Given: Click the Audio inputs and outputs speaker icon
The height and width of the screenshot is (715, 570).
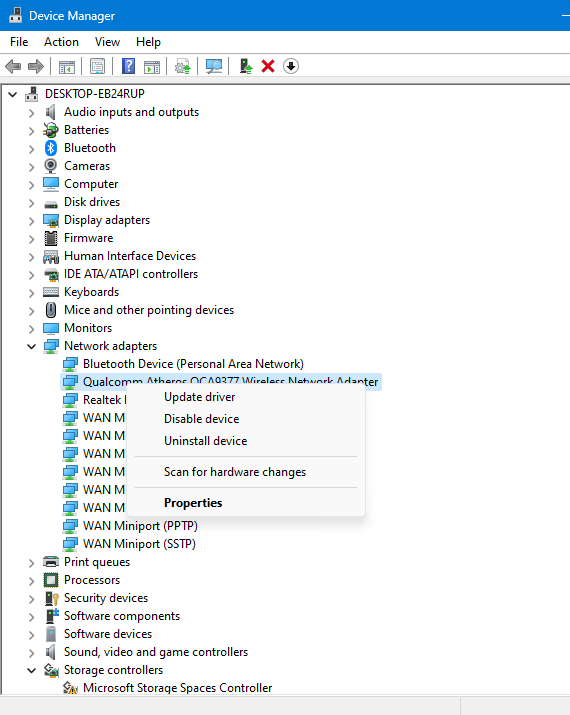Looking at the screenshot, I should tap(51, 112).
